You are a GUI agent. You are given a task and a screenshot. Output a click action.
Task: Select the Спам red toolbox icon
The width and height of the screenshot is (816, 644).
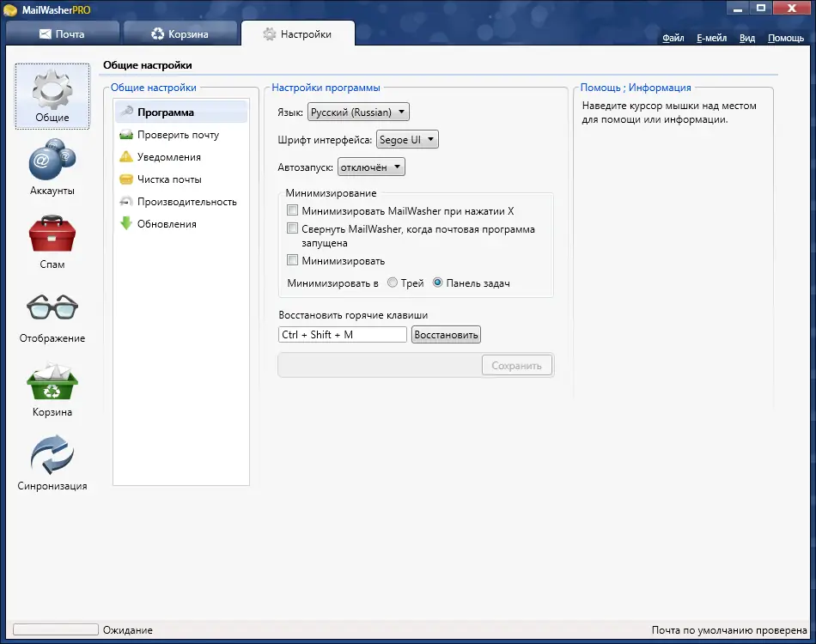[52, 241]
